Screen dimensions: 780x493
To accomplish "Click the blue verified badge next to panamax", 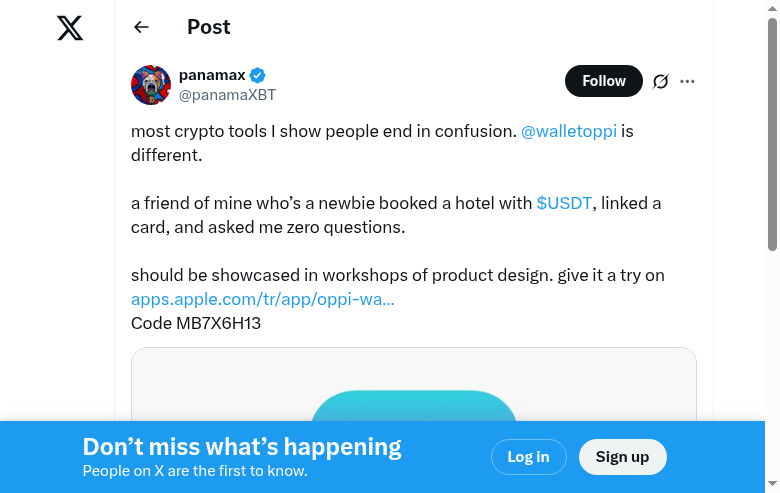I will [x=258, y=75].
